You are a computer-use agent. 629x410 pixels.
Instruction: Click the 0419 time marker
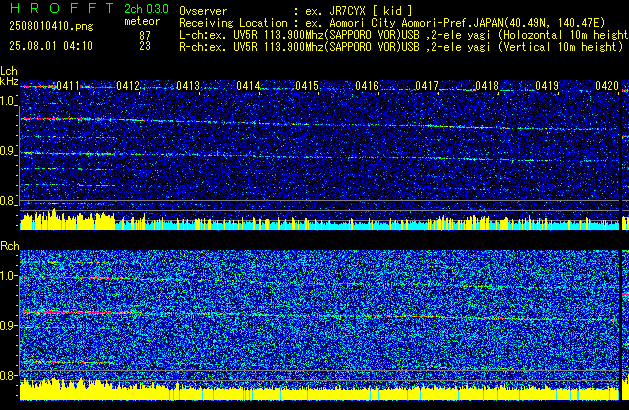click(x=547, y=86)
